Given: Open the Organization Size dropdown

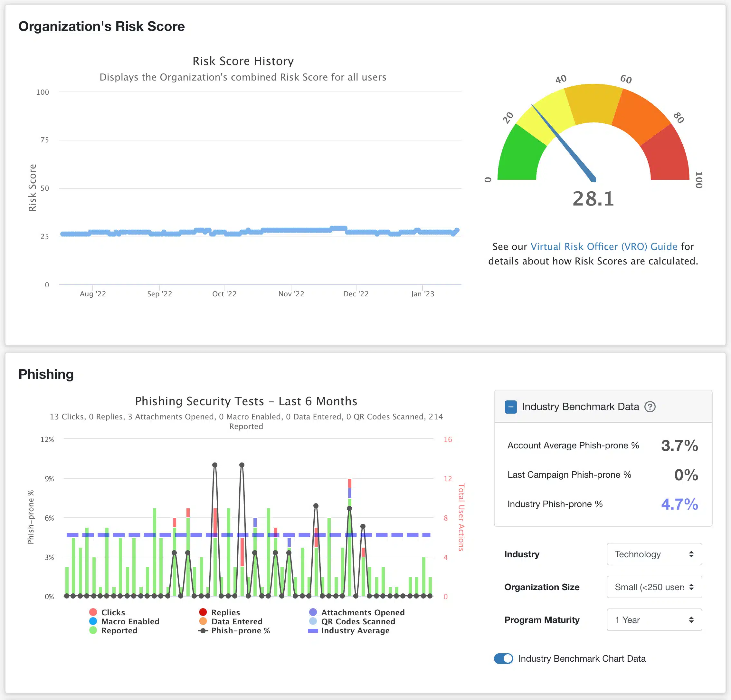Looking at the screenshot, I should (654, 587).
